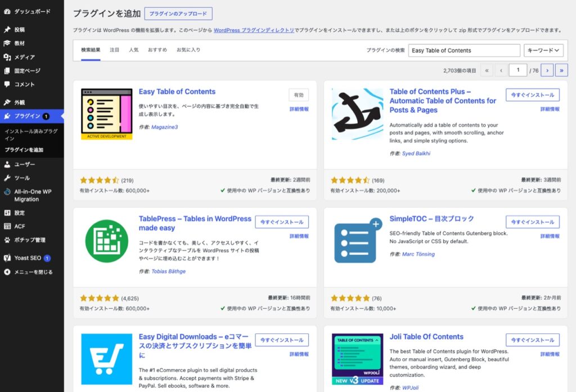Click the SimpleTOC blue list icon
Image resolution: width=576 pixels, height=392 pixels.
(x=357, y=241)
